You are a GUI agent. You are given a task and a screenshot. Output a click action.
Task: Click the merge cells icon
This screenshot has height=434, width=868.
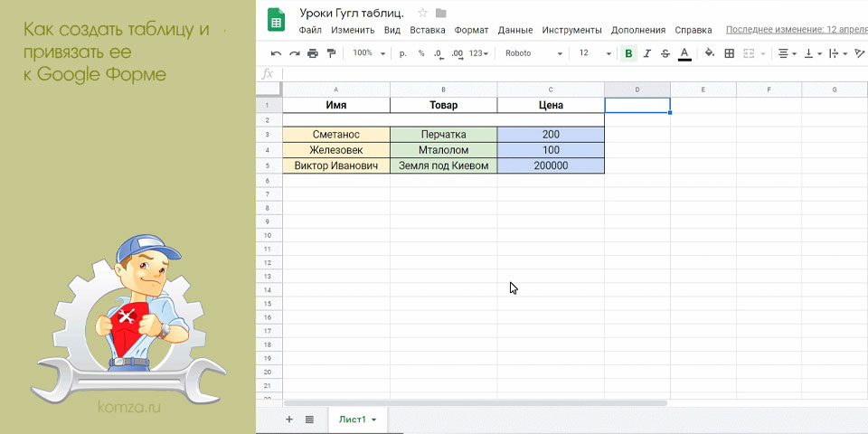[749, 53]
